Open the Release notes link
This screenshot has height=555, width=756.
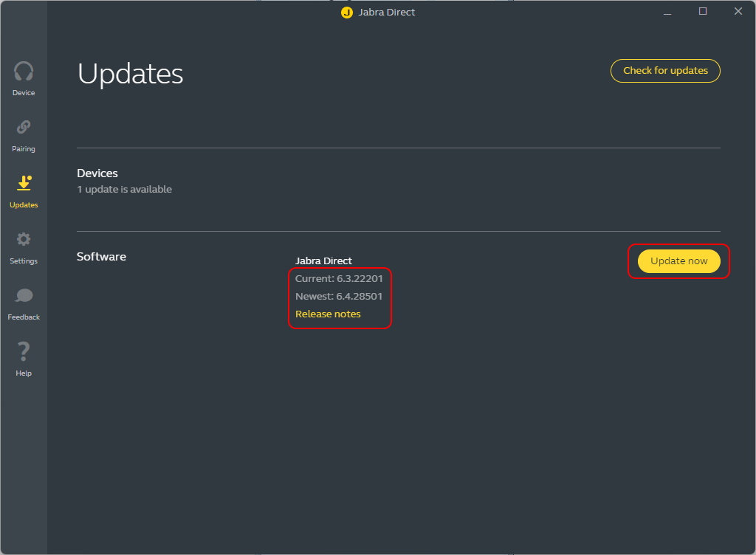tap(328, 314)
